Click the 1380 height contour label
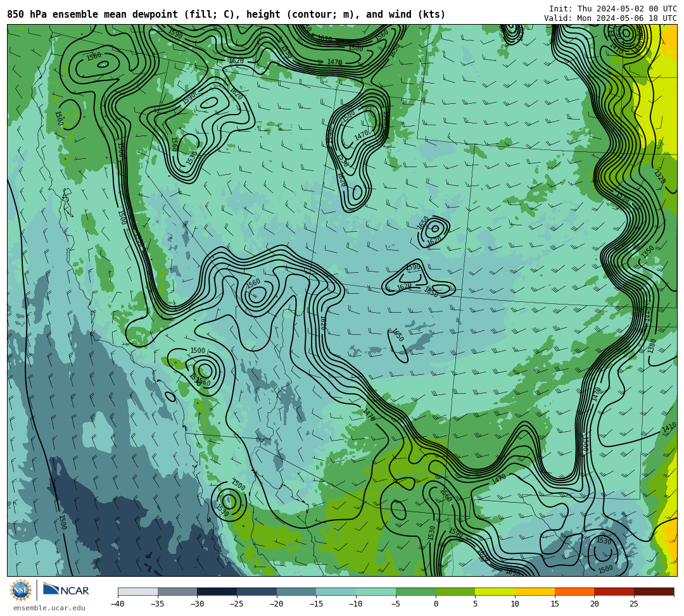The image size is (684, 616). pyautogui.click(x=652, y=346)
